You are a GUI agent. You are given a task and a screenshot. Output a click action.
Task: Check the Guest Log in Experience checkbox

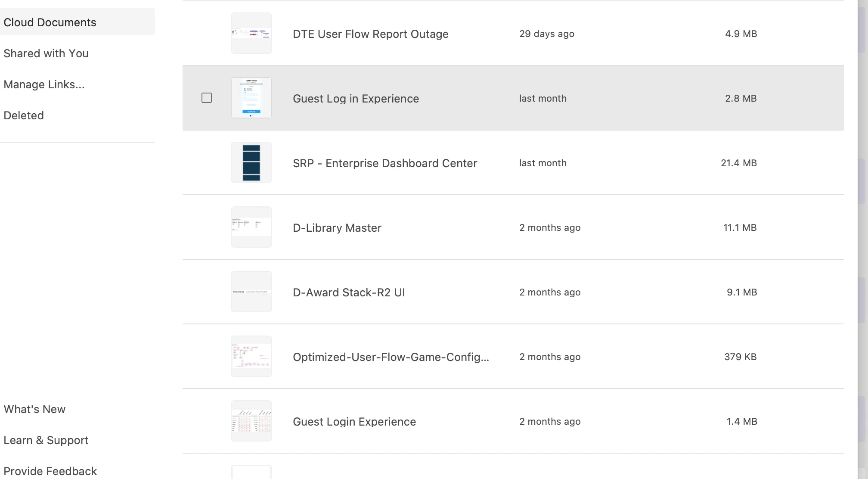(207, 98)
